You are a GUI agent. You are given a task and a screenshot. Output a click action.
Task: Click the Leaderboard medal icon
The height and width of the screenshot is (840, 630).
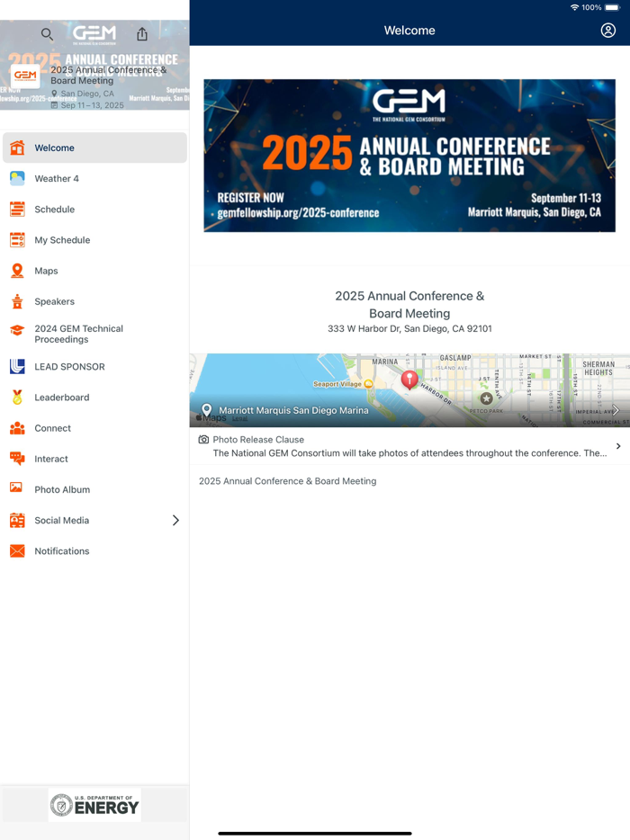pyautogui.click(x=17, y=397)
